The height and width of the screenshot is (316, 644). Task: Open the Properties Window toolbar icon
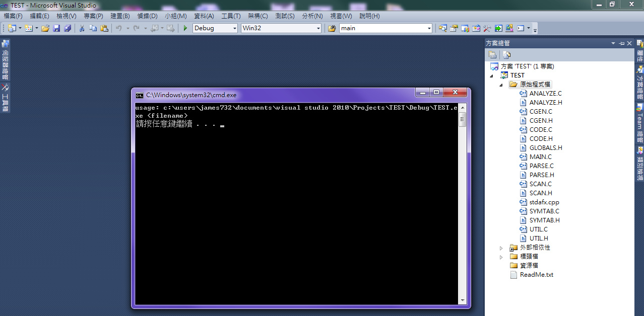tap(454, 28)
